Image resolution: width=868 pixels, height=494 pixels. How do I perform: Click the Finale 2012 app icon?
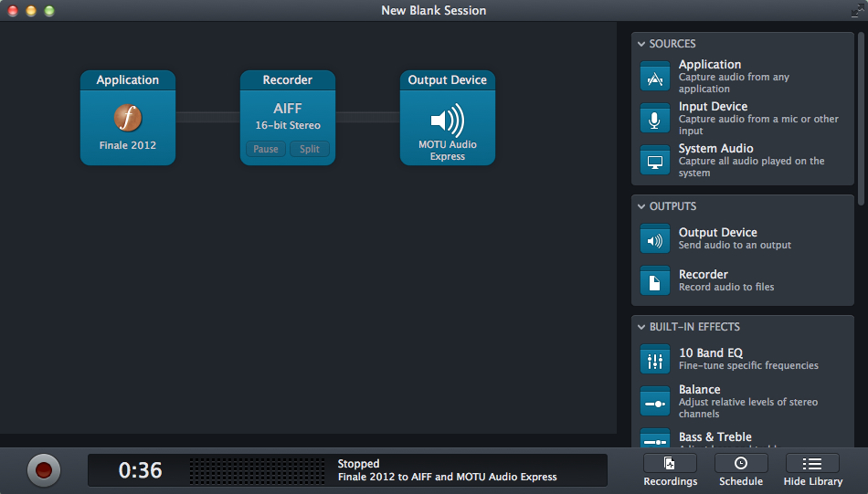tap(128, 118)
